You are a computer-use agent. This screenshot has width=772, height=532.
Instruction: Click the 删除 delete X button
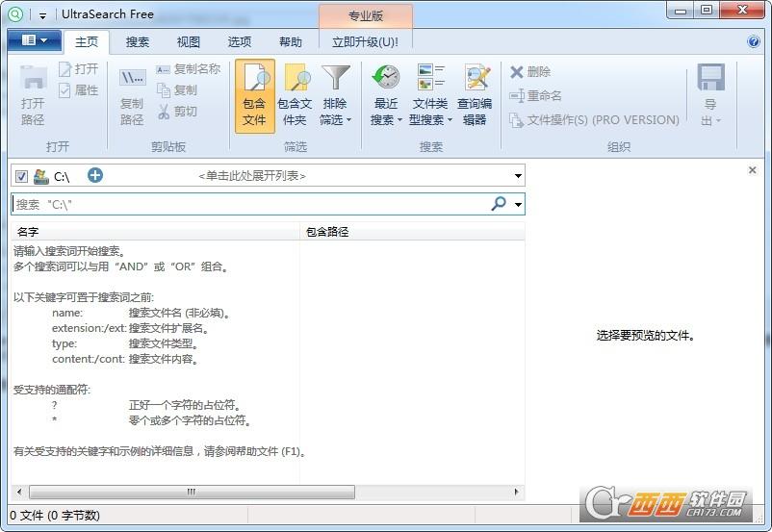[x=530, y=72]
